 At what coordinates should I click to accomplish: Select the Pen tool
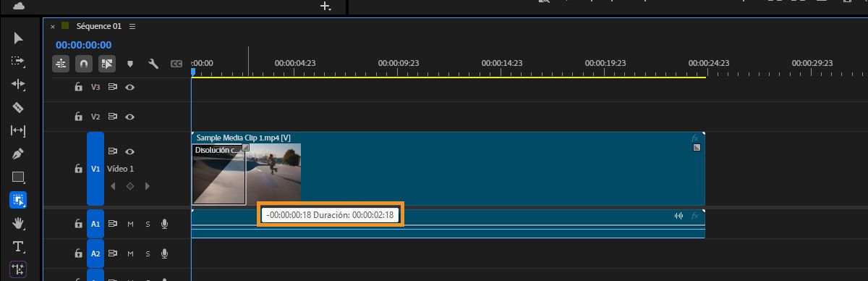coord(18,154)
